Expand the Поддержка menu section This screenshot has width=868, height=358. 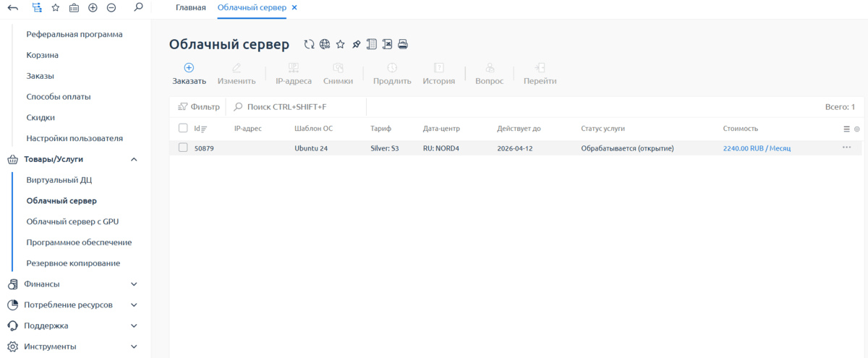tap(134, 325)
